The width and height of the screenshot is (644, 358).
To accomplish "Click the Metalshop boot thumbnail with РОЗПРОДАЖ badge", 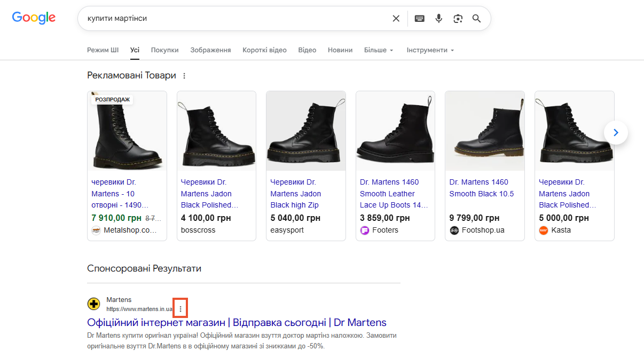I will click(127, 131).
